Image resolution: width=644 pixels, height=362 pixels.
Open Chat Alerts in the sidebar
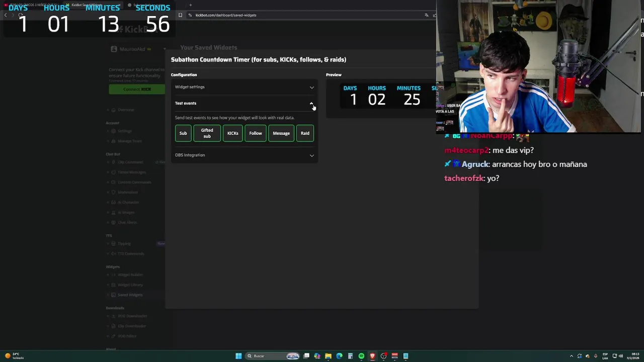[127, 222]
